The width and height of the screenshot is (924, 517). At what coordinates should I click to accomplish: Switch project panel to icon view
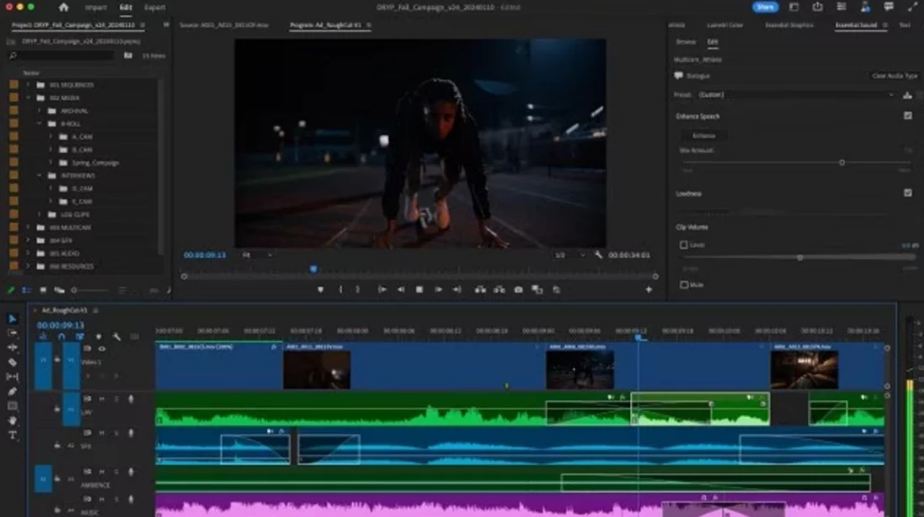43,290
